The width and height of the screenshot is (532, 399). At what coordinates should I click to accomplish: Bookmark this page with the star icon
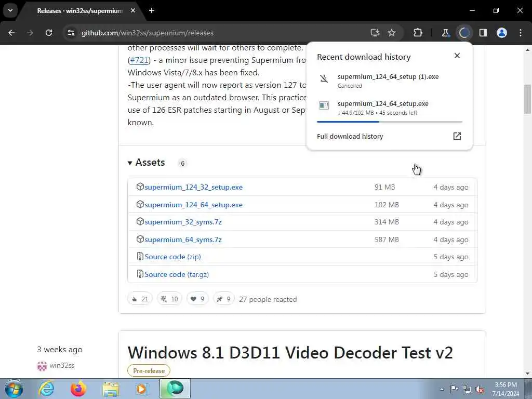[x=392, y=33]
